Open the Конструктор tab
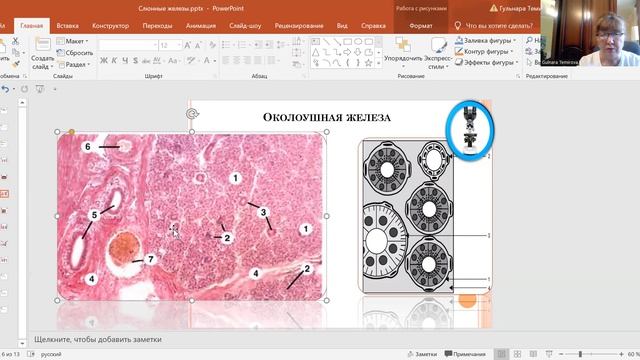The image size is (640, 360). point(110,25)
